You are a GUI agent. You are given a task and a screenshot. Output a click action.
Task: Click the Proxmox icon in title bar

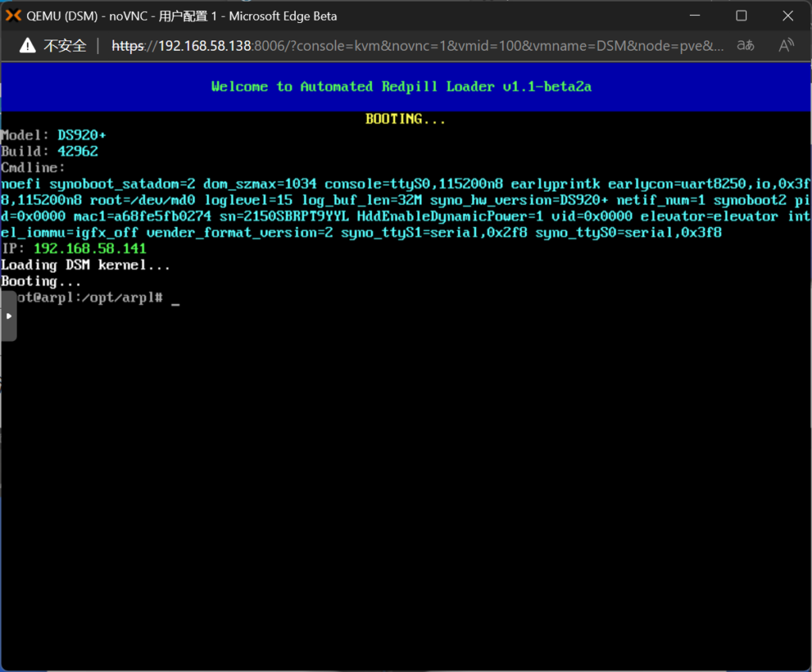[x=14, y=16]
